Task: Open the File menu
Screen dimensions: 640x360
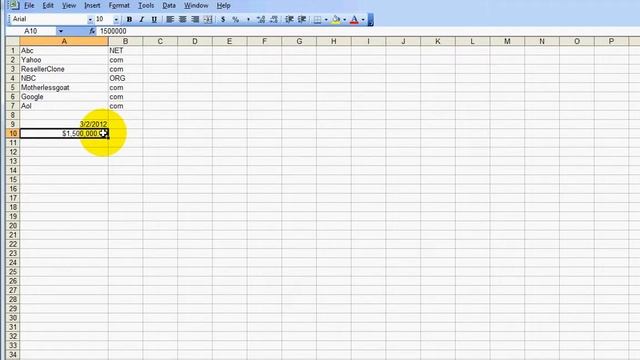Action: (29, 5)
